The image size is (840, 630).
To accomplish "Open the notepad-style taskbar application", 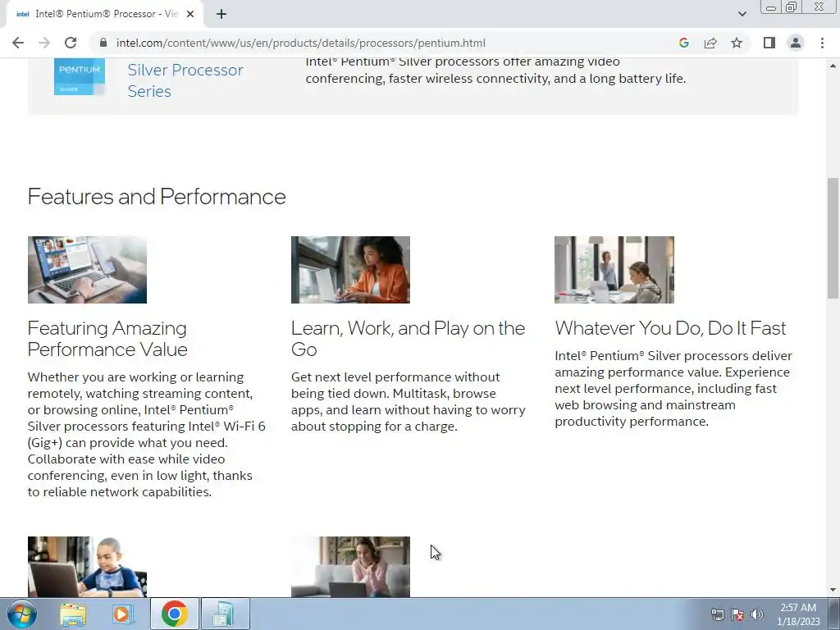I will pos(225,614).
